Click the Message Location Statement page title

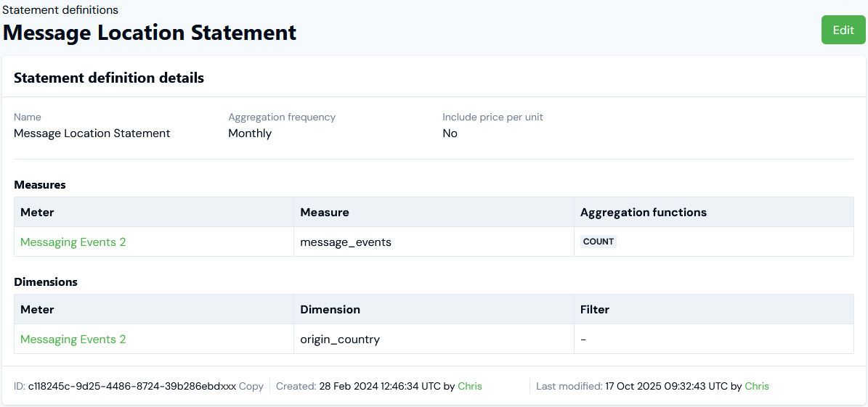point(150,33)
